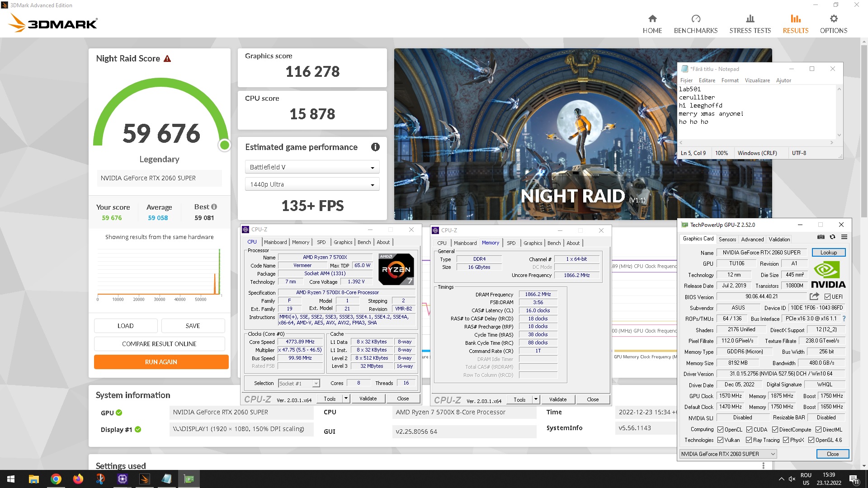
Task: Open 3DMark Options gear icon
Action: 834,19
